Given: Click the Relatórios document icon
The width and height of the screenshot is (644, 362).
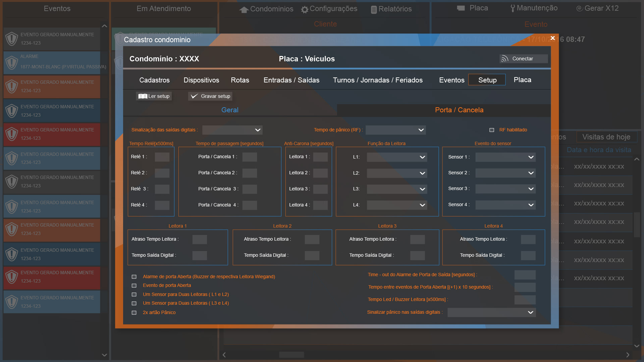Looking at the screenshot, I should tap(374, 10).
